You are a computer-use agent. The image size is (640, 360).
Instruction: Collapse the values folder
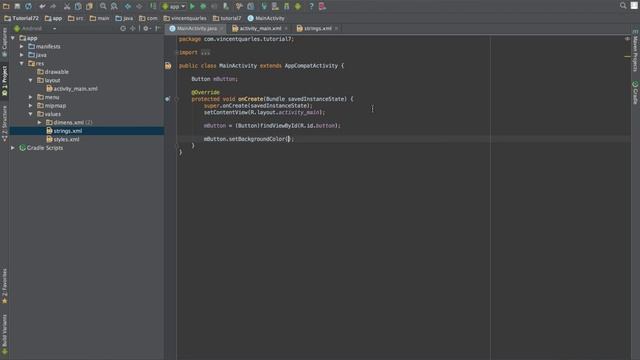click(31, 114)
